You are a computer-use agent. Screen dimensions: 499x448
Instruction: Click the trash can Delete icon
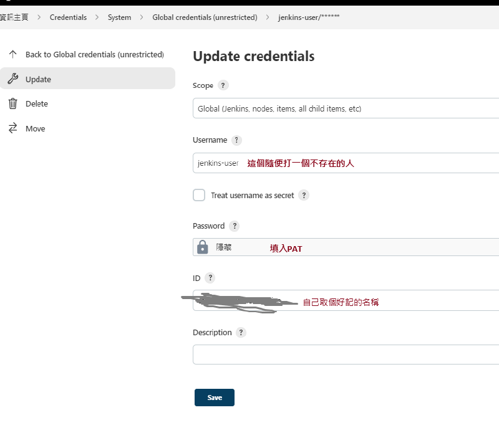click(12, 103)
